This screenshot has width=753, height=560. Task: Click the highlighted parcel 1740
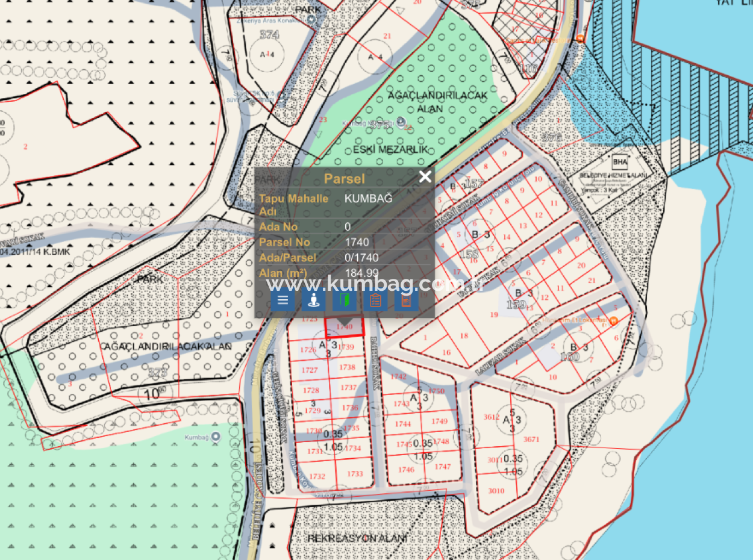[x=344, y=327]
